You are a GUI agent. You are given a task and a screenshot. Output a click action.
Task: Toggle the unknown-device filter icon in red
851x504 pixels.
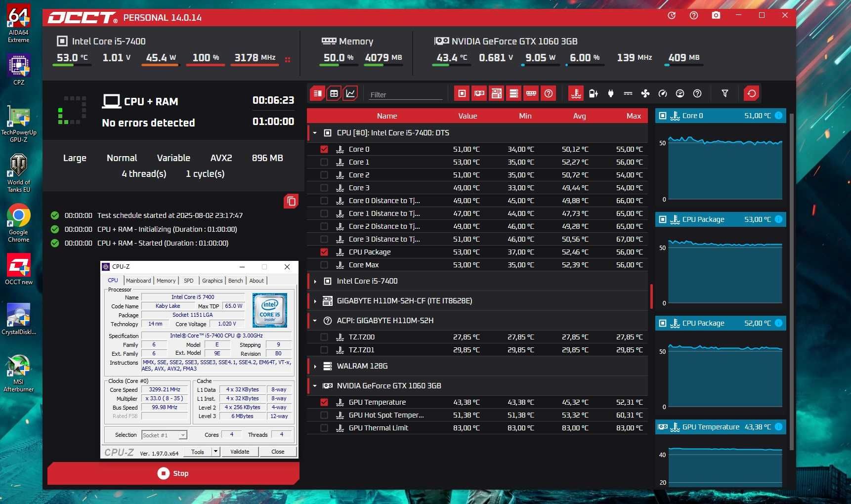[x=549, y=93]
